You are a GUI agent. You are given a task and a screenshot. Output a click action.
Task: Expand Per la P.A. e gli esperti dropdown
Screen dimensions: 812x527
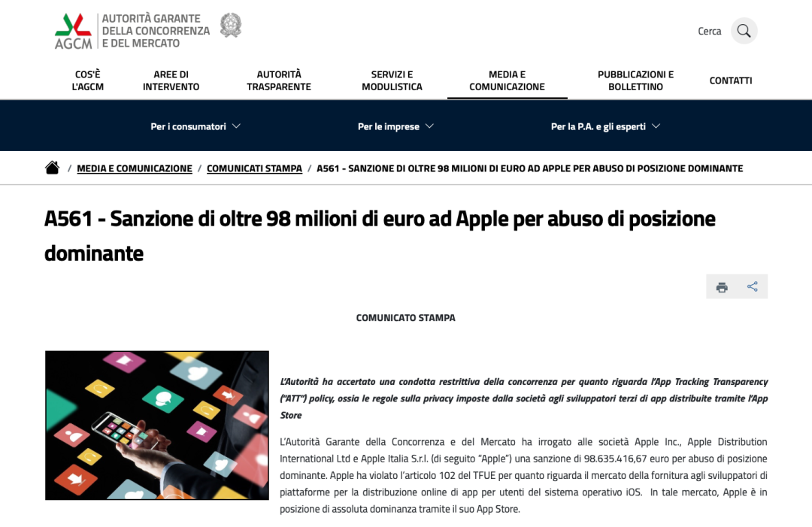pos(605,126)
